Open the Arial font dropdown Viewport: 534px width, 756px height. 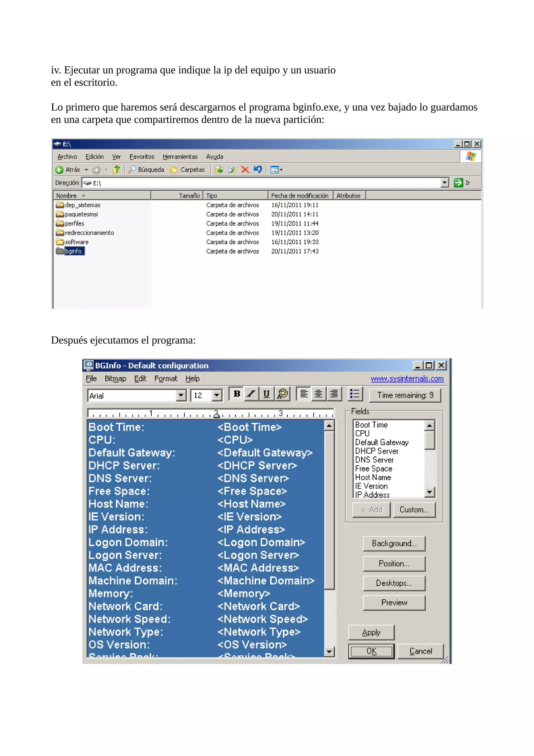click(x=181, y=395)
